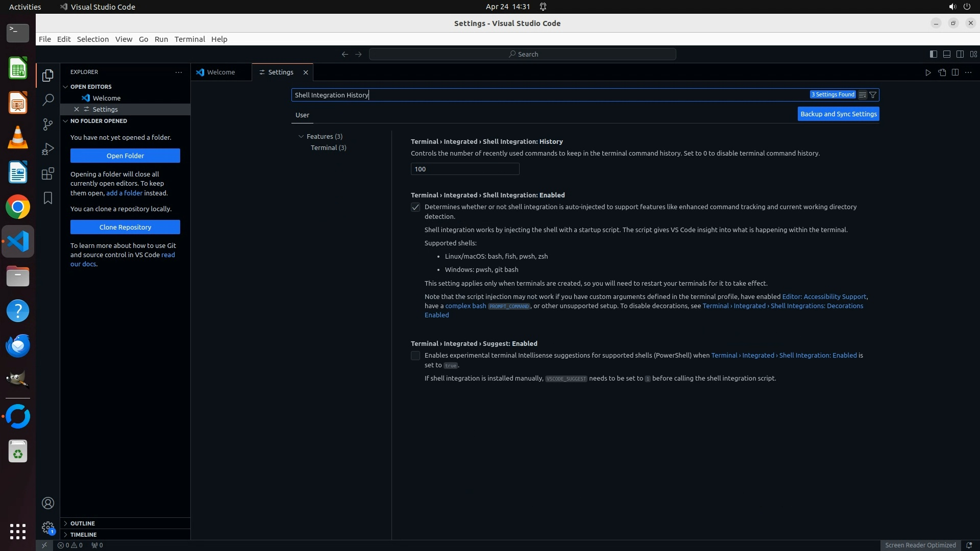
Task: Click Backup and Sync Settings button
Action: [838, 114]
